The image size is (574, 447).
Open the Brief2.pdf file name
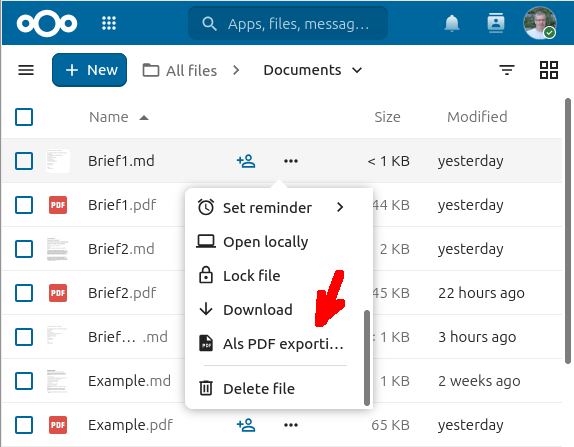pyautogui.click(x=122, y=293)
